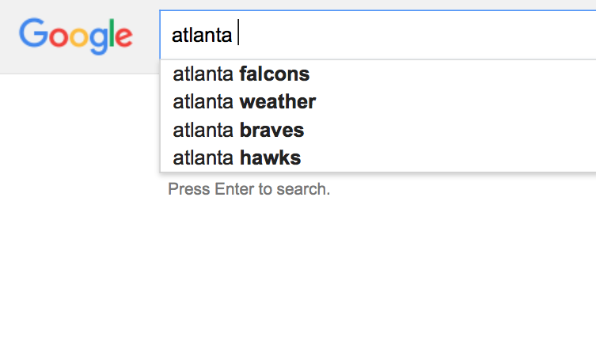The height and width of the screenshot is (364, 596).
Task: Click the text cursor after 'atlanta'
Action: (238, 35)
